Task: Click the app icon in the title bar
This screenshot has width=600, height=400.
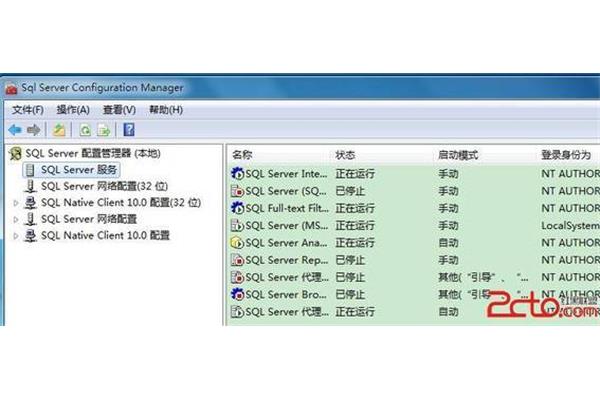Action: coord(11,89)
